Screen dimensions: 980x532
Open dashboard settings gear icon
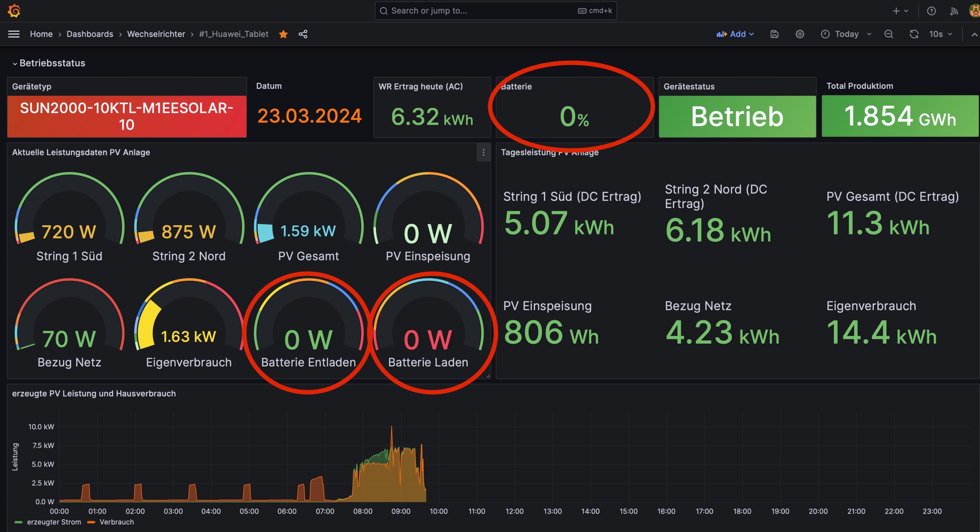[x=800, y=34]
